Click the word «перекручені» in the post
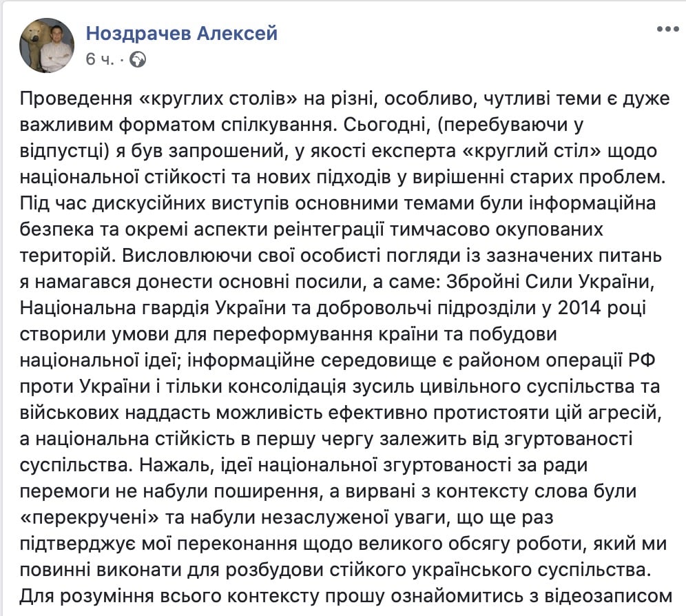The width and height of the screenshot is (686, 616). (90, 518)
